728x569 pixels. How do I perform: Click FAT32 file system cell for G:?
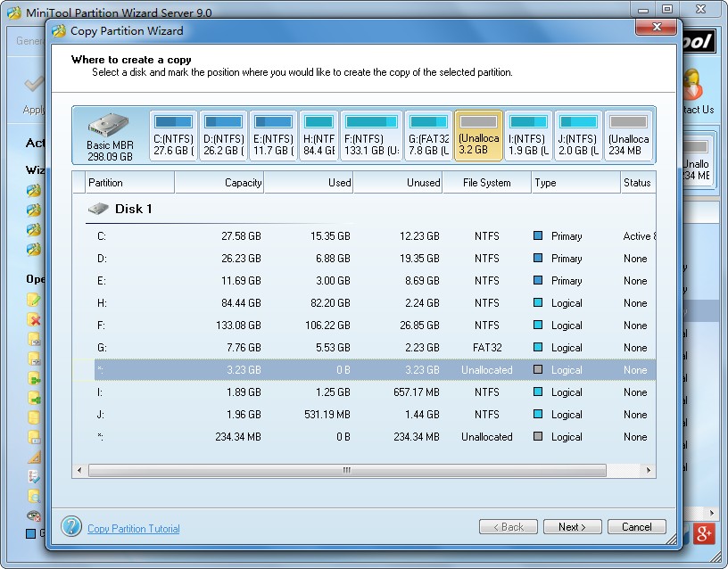pos(486,348)
